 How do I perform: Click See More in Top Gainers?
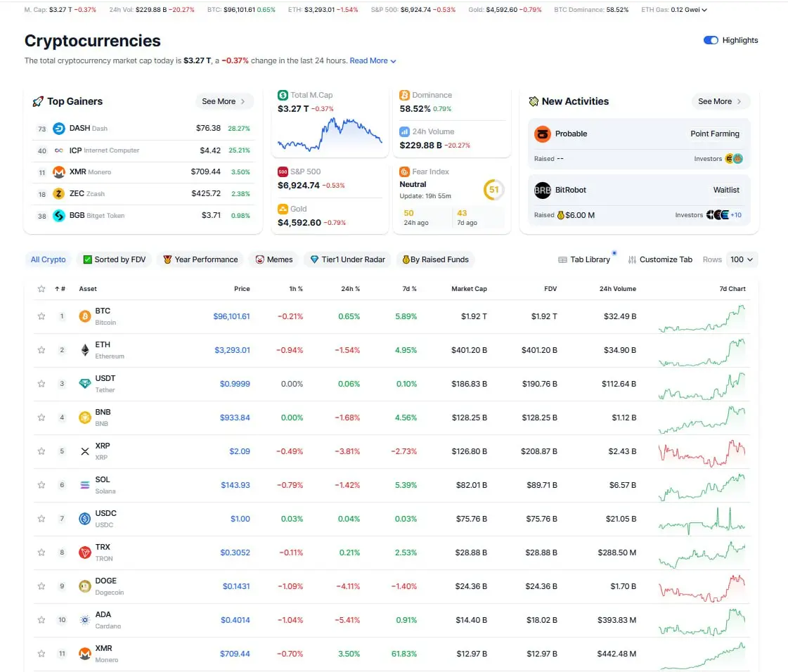click(x=224, y=101)
